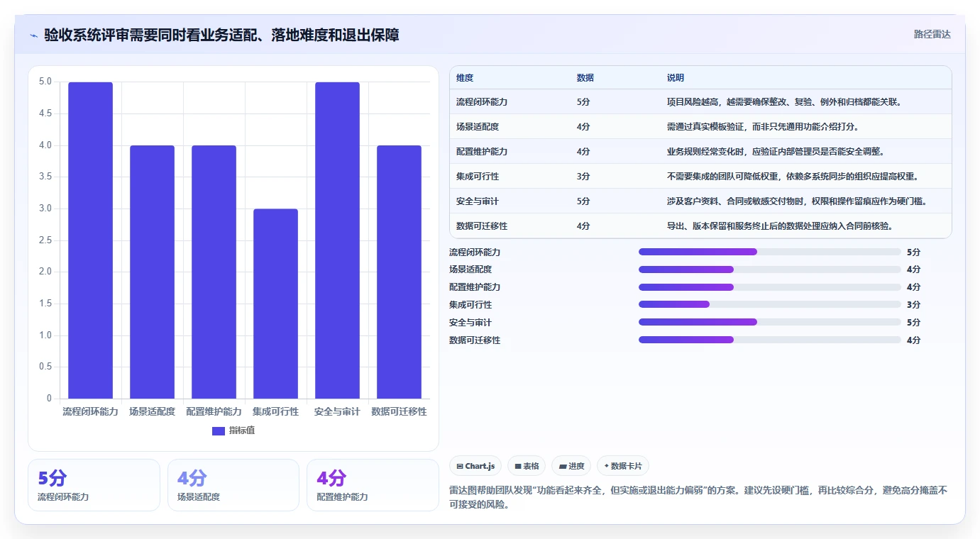Select the 场景适配度 bar in chart
Screen dimensions: 980x539
(x=152, y=272)
